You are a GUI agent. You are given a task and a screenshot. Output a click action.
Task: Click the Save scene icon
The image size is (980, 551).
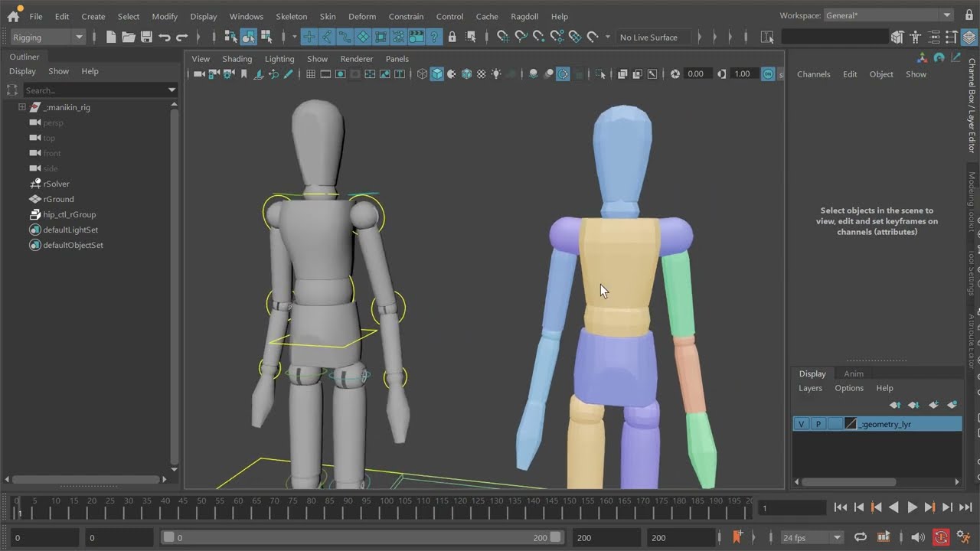[146, 37]
